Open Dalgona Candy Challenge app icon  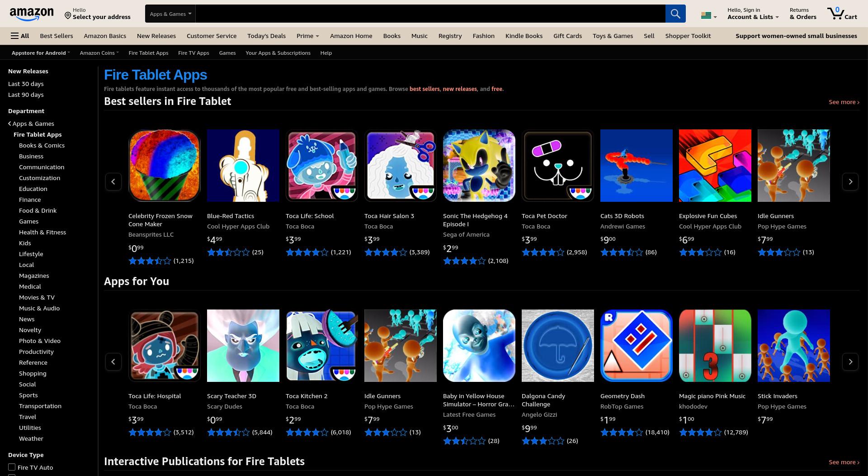(x=558, y=346)
